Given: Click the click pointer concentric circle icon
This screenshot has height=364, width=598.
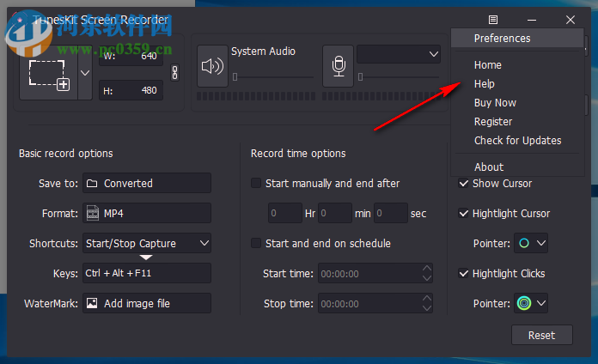Looking at the screenshot, I should (524, 303).
